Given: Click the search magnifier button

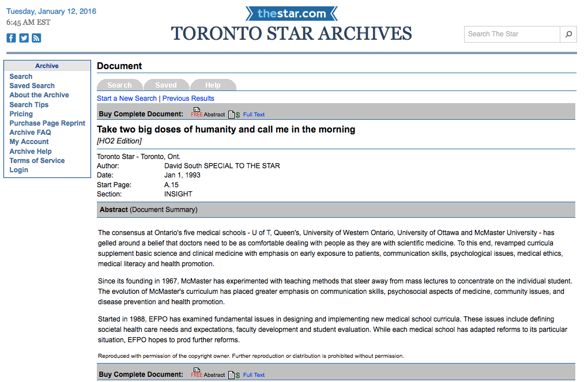Looking at the screenshot, I should pyautogui.click(x=568, y=34).
